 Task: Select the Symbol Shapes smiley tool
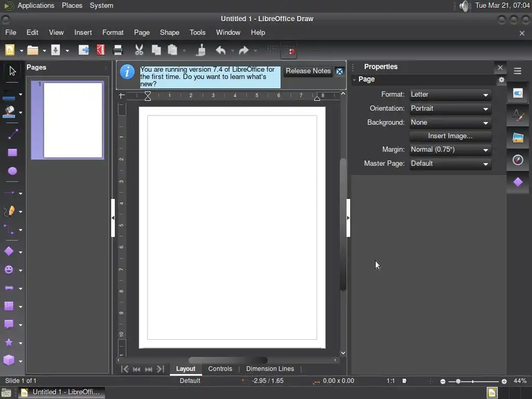(9, 270)
